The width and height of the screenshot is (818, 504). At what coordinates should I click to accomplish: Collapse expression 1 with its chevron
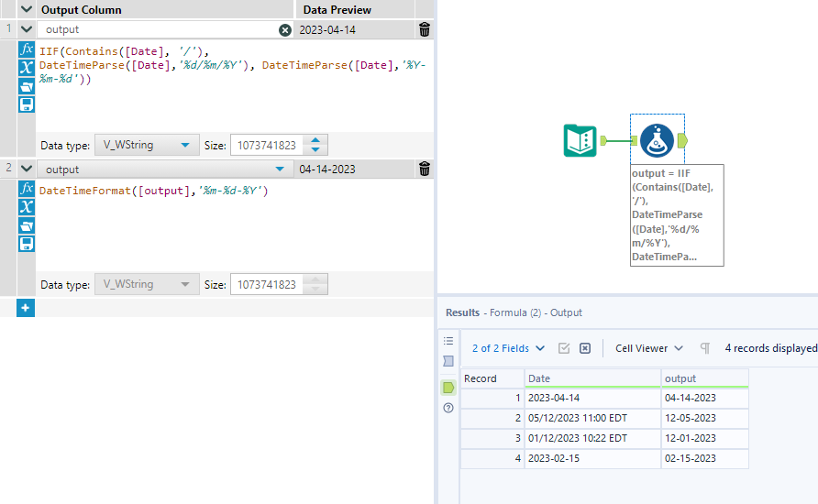point(27,29)
